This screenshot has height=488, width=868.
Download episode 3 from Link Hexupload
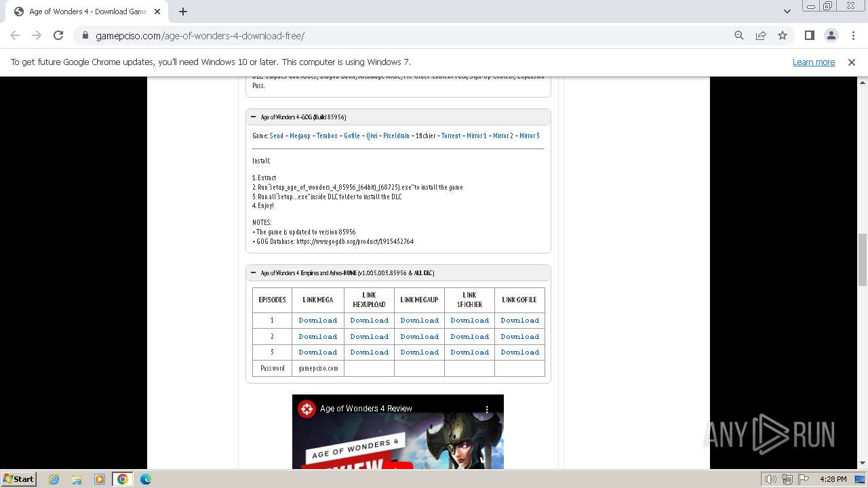(370, 352)
